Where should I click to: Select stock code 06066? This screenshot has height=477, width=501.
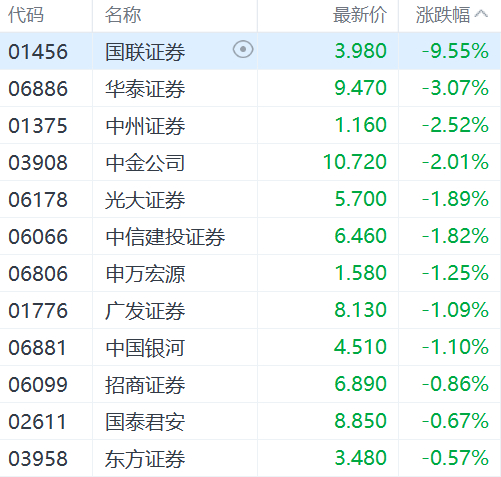(x=38, y=237)
